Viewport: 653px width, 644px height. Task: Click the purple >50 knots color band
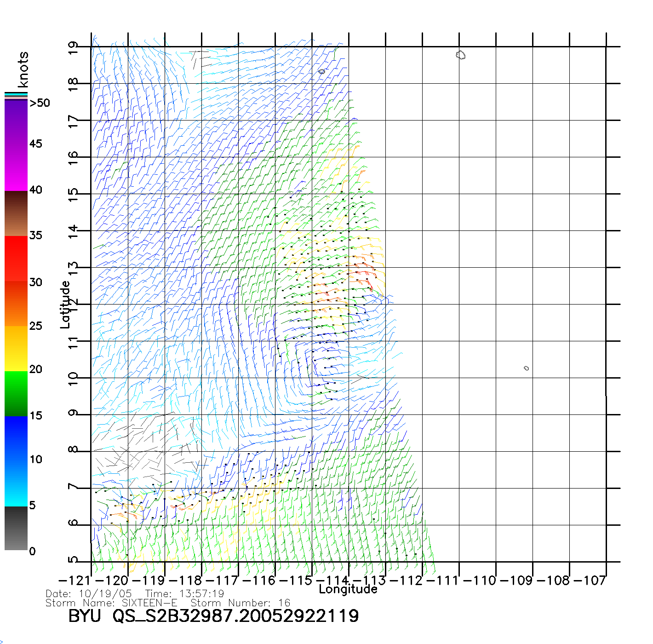point(16,122)
